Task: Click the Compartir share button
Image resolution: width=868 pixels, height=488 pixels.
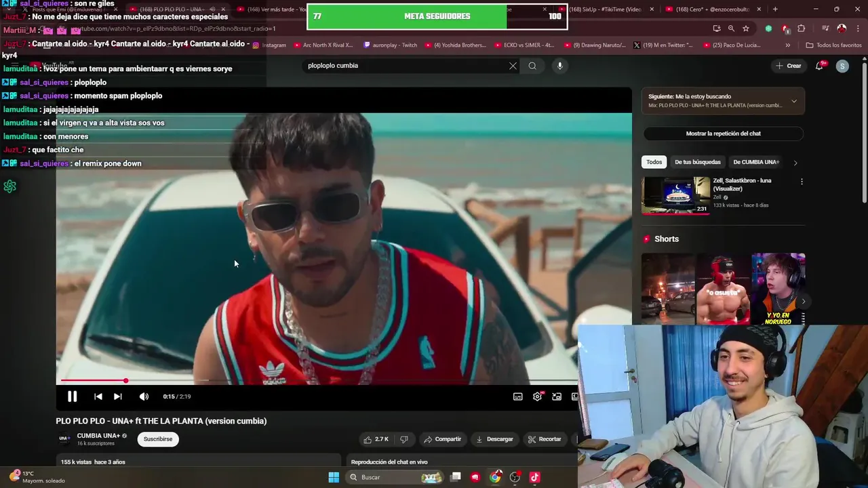Action: [x=442, y=439]
